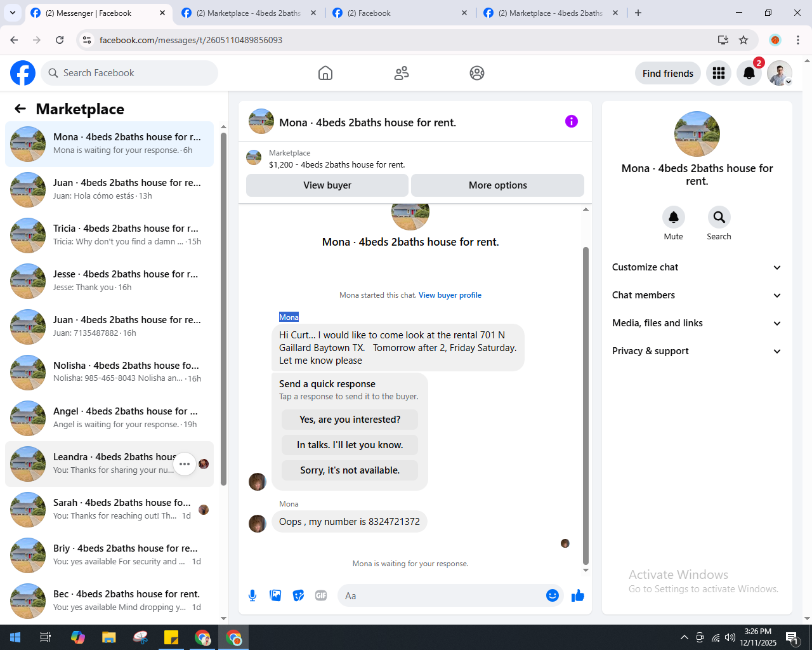Expand Media, files and links section
Image resolution: width=812 pixels, height=650 pixels.
click(697, 323)
